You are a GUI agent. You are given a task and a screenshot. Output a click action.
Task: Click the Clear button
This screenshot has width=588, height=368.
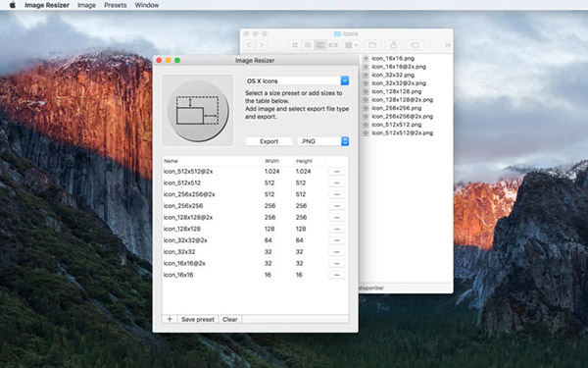pos(230,319)
